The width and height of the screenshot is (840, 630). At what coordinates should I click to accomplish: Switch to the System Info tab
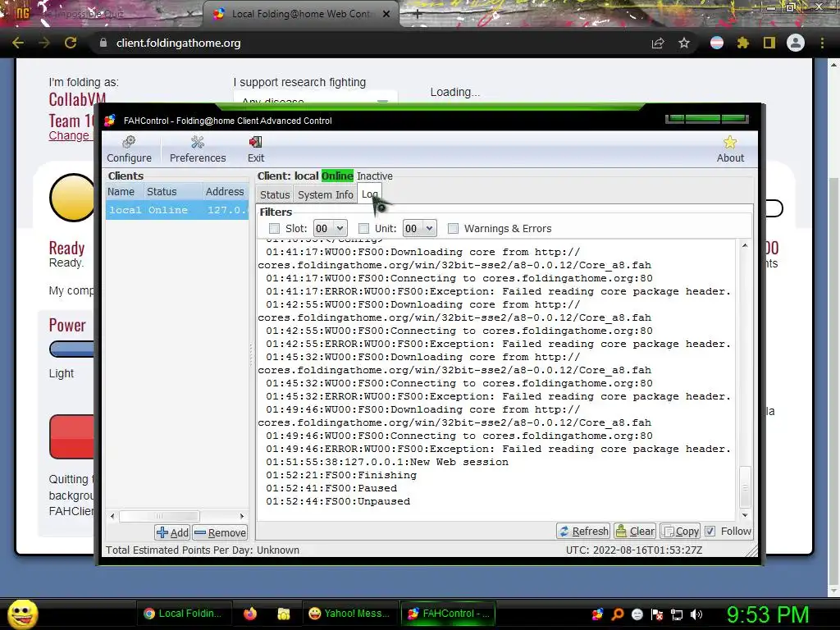[325, 195]
